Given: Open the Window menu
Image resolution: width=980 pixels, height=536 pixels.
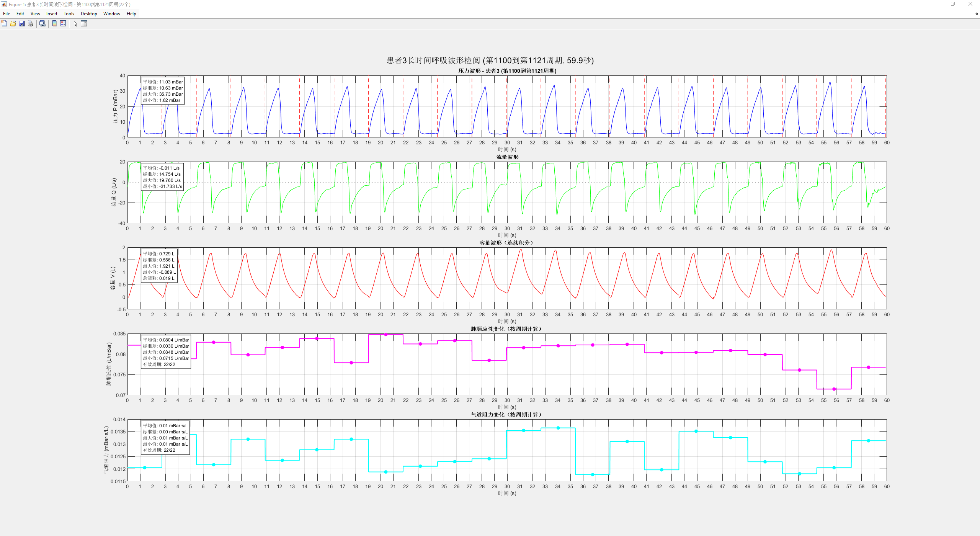Looking at the screenshot, I should pyautogui.click(x=112, y=14).
